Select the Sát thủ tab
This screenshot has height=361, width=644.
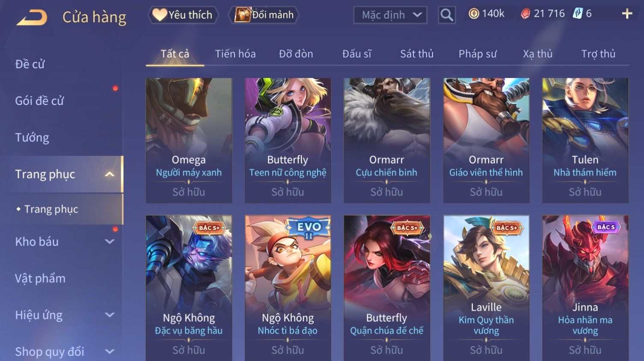[x=417, y=54]
